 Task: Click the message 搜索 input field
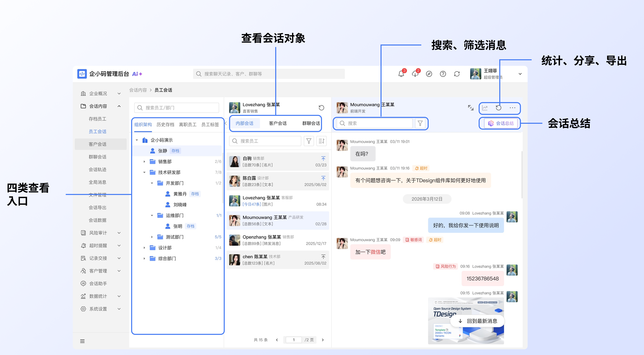(374, 123)
